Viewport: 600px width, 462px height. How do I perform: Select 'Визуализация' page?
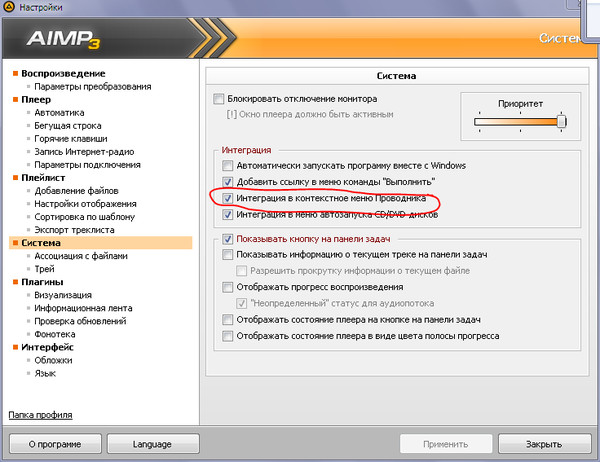point(63,295)
